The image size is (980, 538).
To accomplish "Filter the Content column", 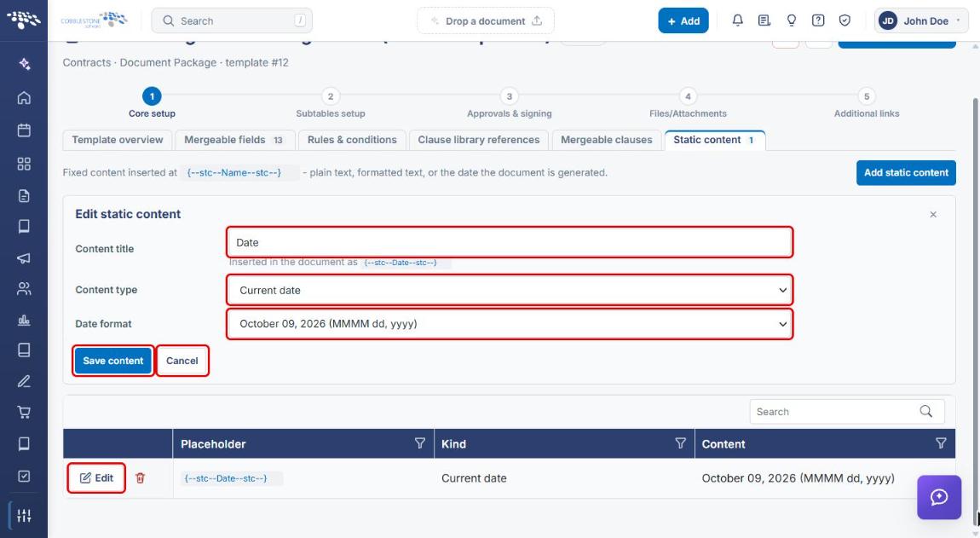I will click(x=941, y=443).
